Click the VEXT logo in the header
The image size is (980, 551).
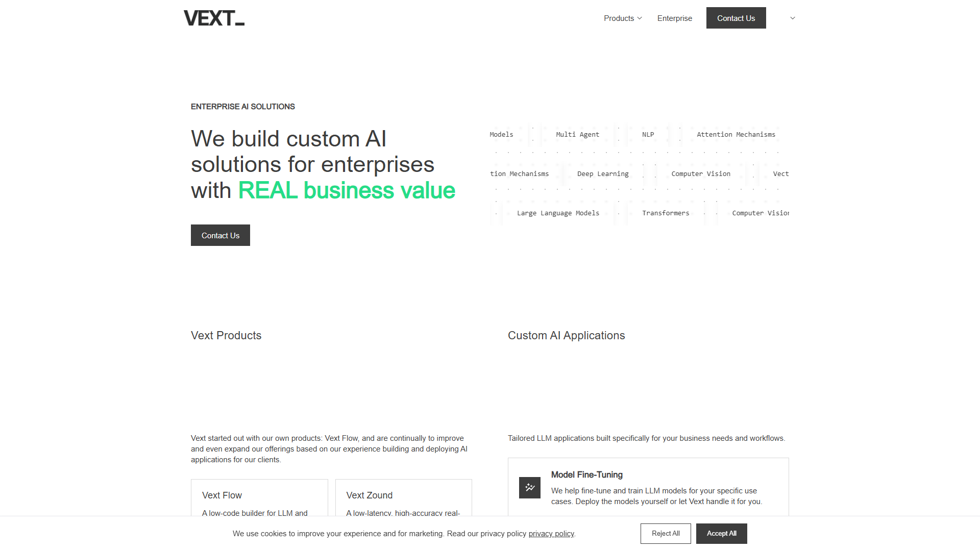point(214,18)
